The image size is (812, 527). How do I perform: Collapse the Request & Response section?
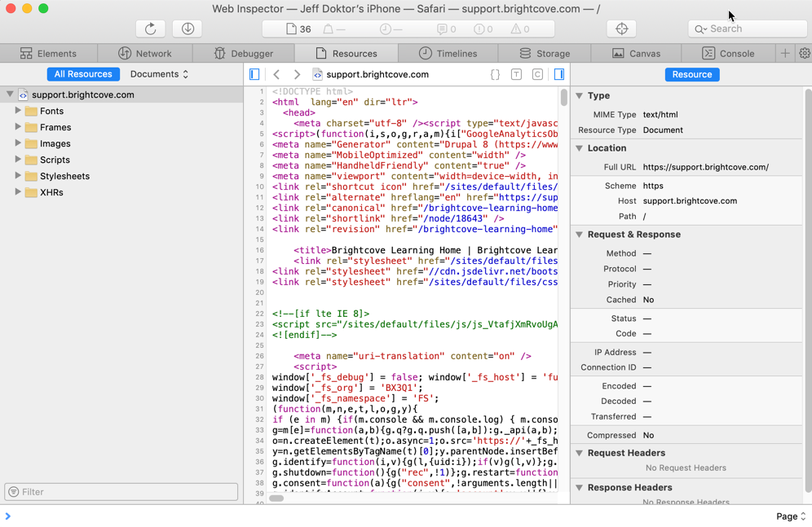point(579,234)
